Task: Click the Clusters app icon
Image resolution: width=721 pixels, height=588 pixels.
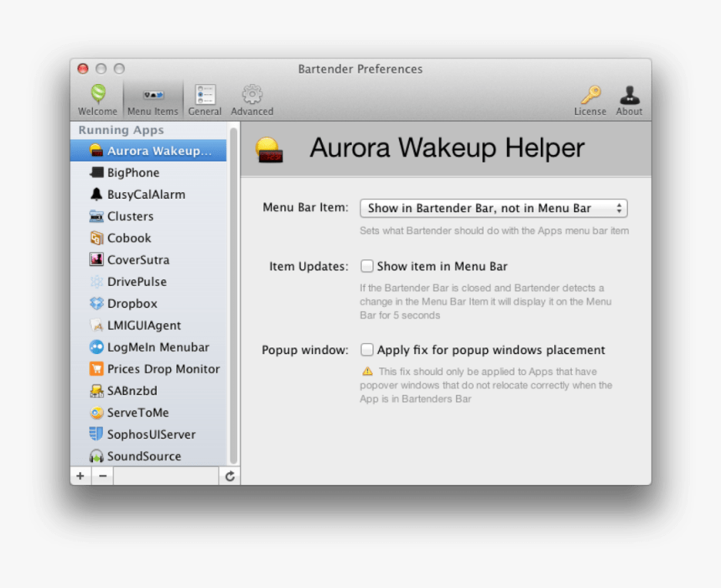Action: (96, 216)
